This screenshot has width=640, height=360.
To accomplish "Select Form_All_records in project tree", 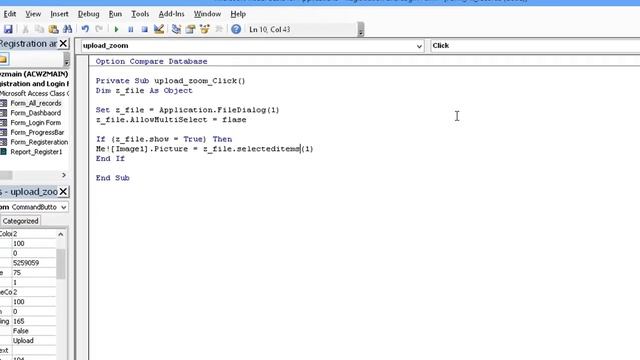I will click(x=36, y=103).
